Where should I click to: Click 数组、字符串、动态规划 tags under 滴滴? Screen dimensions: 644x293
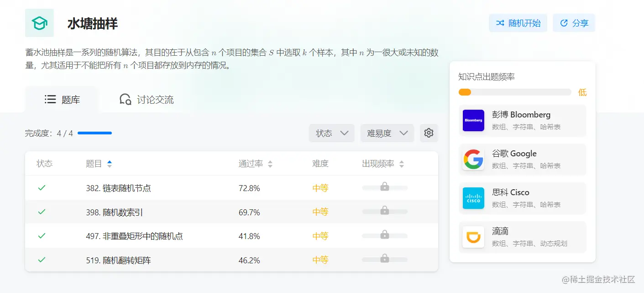(x=529, y=244)
